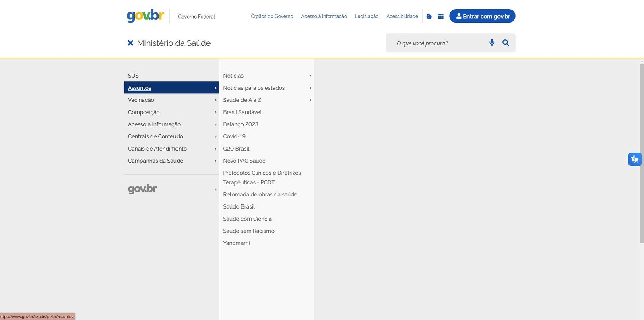Expand Vacinação submenu chevron
644x320 pixels.
pos(215,100)
